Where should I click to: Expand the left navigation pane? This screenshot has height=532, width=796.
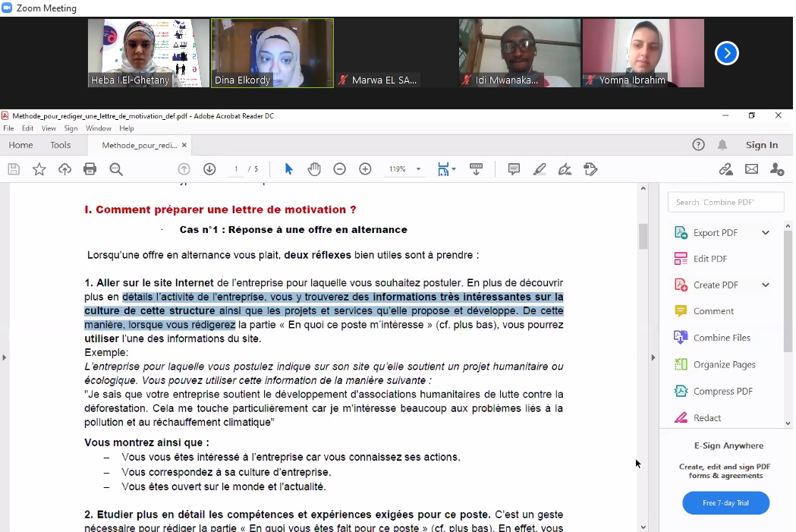click(5, 357)
